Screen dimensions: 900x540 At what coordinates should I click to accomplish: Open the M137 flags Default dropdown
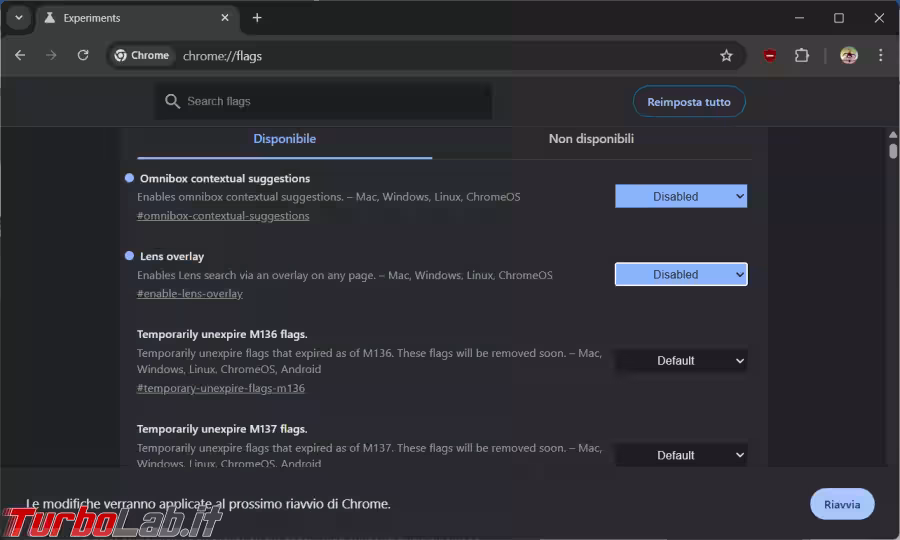(x=680, y=455)
